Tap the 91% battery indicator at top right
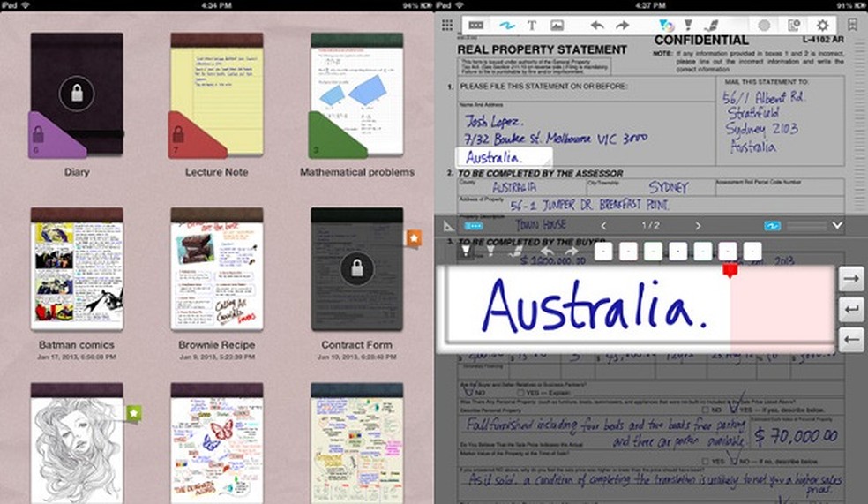 pyautogui.click(x=851, y=5)
